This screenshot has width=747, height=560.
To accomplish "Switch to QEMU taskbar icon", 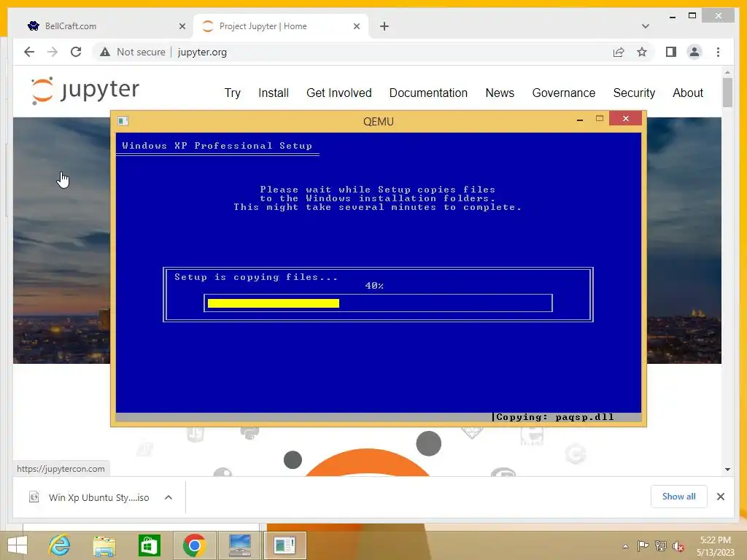I will pyautogui.click(x=285, y=545).
